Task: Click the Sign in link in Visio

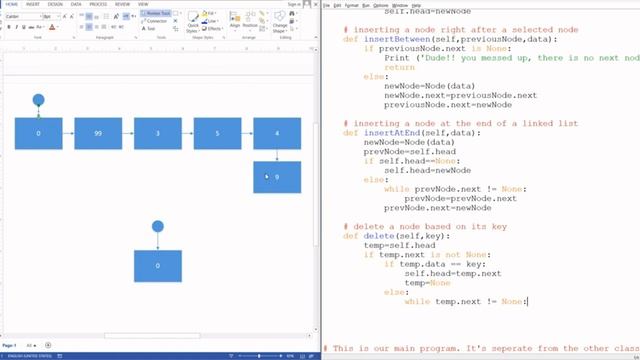Action: coord(294,4)
